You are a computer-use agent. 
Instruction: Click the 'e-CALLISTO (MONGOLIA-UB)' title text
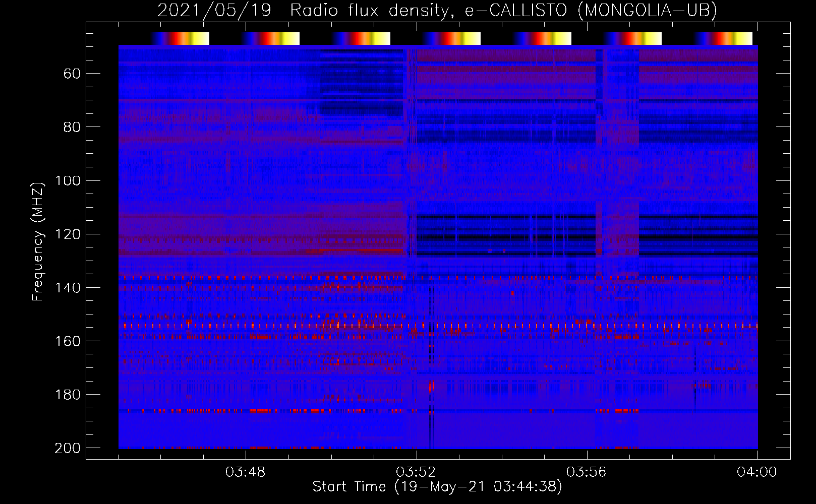pos(591,11)
